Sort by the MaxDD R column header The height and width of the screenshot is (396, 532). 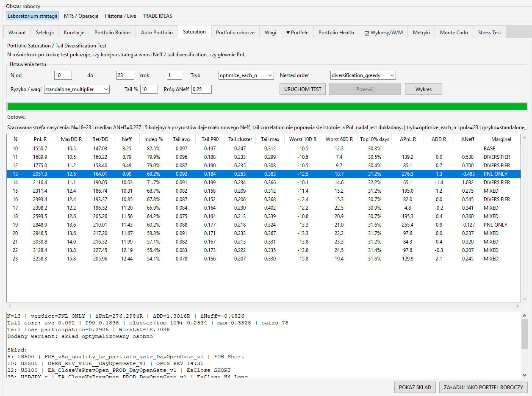71,139
